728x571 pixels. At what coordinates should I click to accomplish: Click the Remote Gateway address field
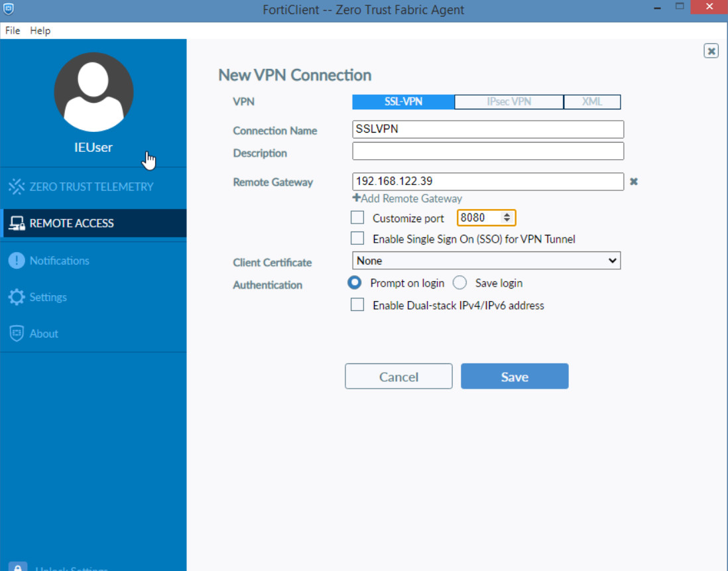point(488,182)
